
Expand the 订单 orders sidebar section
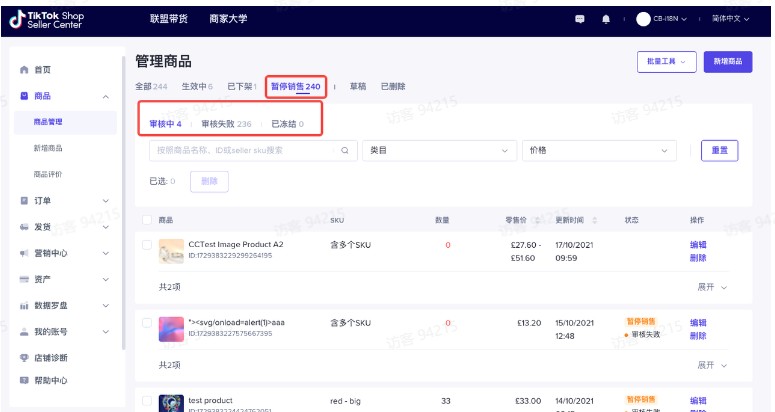click(x=66, y=201)
